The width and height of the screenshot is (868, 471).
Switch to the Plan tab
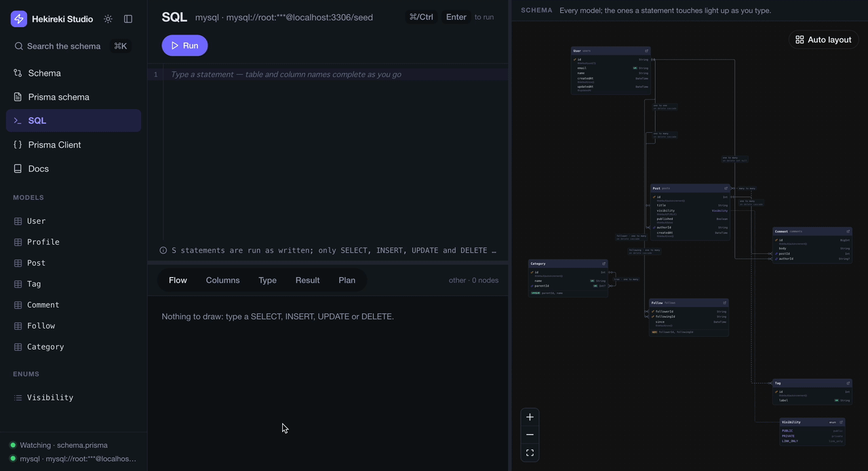[347, 281]
